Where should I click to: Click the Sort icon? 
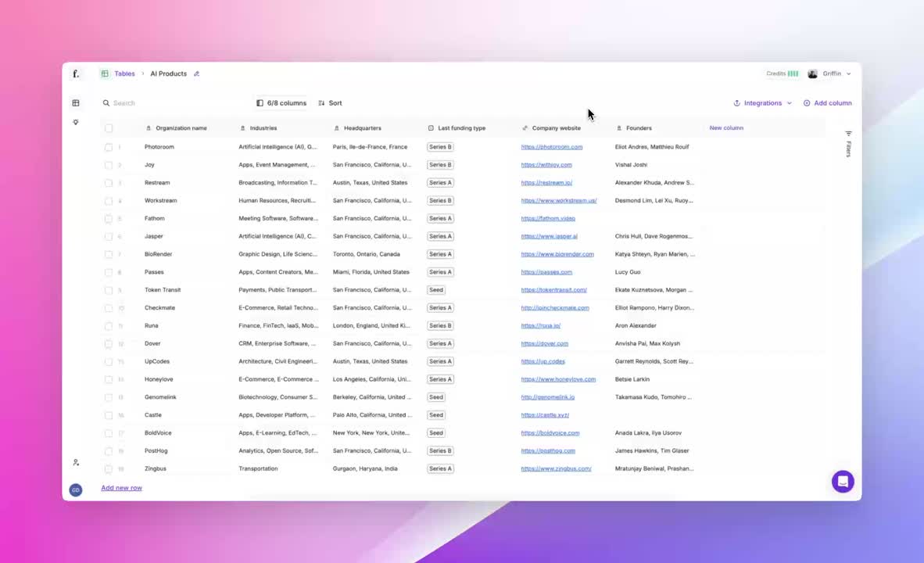[x=321, y=103]
